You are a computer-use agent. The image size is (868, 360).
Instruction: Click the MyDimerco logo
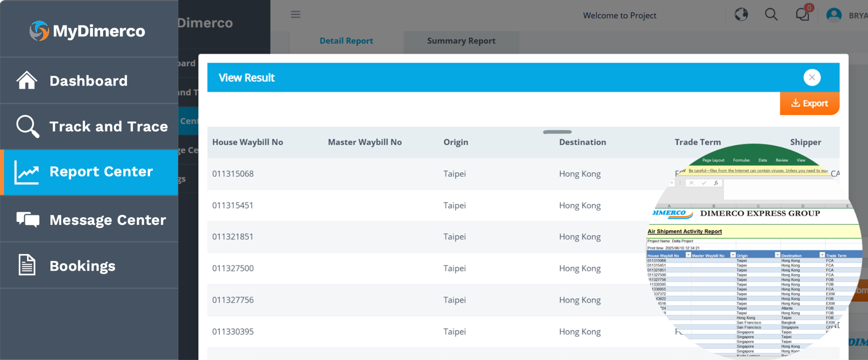pyautogui.click(x=87, y=31)
